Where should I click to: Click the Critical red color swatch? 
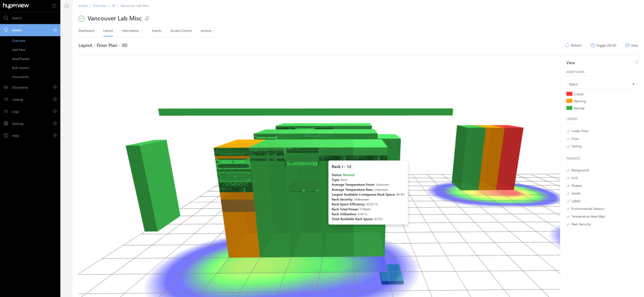pos(569,94)
